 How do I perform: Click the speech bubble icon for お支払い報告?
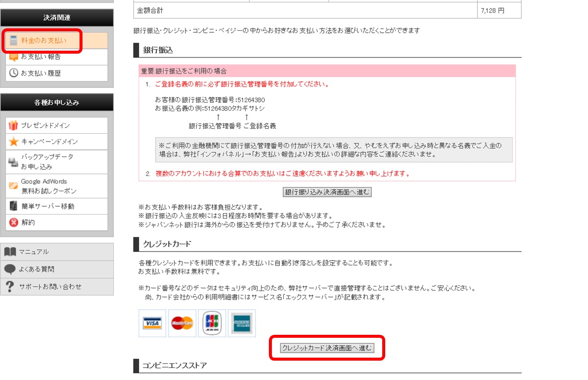14,57
